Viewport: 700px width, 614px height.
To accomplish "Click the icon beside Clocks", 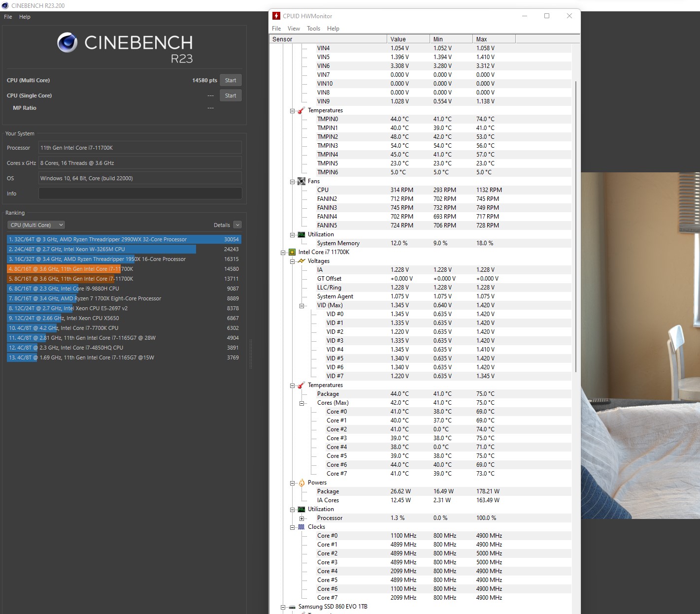I will pos(301,527).
